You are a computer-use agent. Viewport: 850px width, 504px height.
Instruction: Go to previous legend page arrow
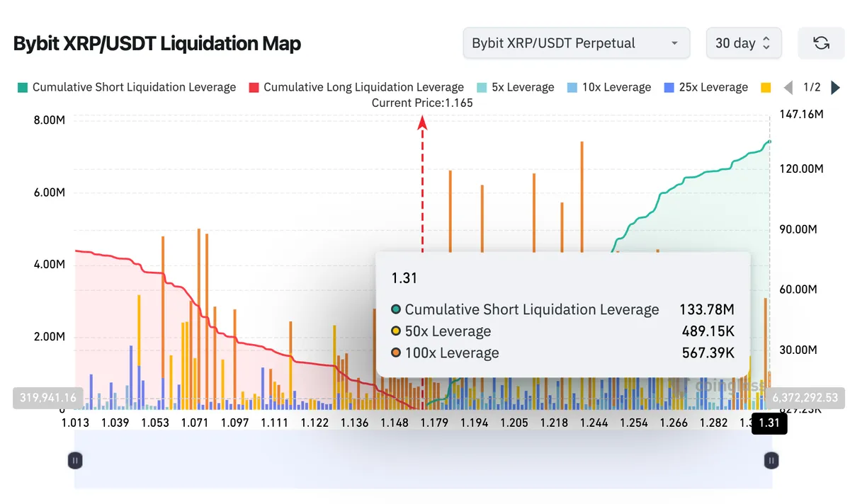click(x=788, y=88)
